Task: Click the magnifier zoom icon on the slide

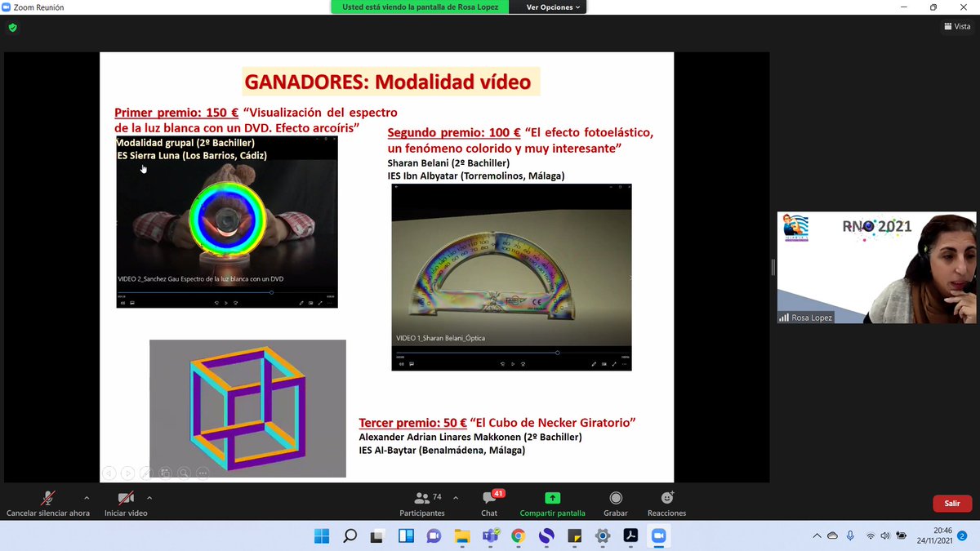Action: 184,472
